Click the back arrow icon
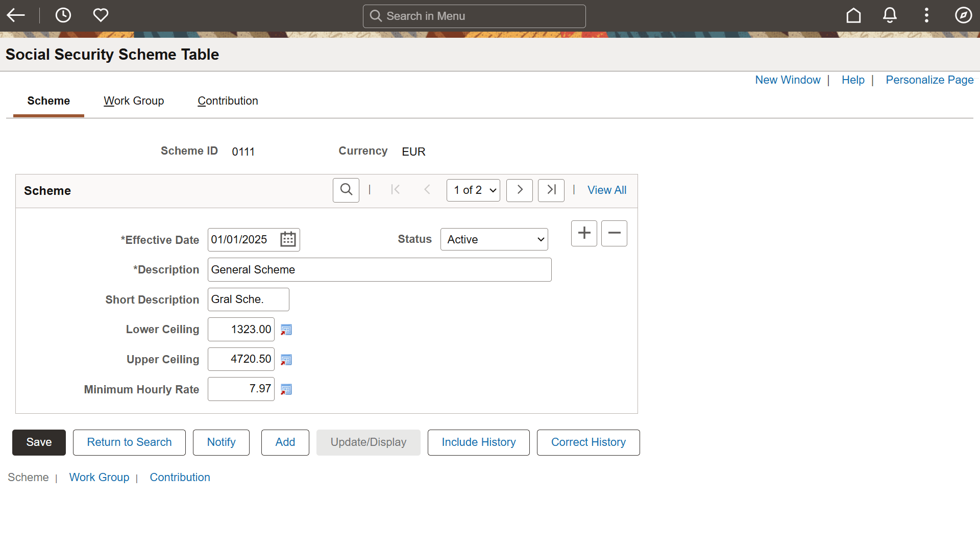 [16, 15]
